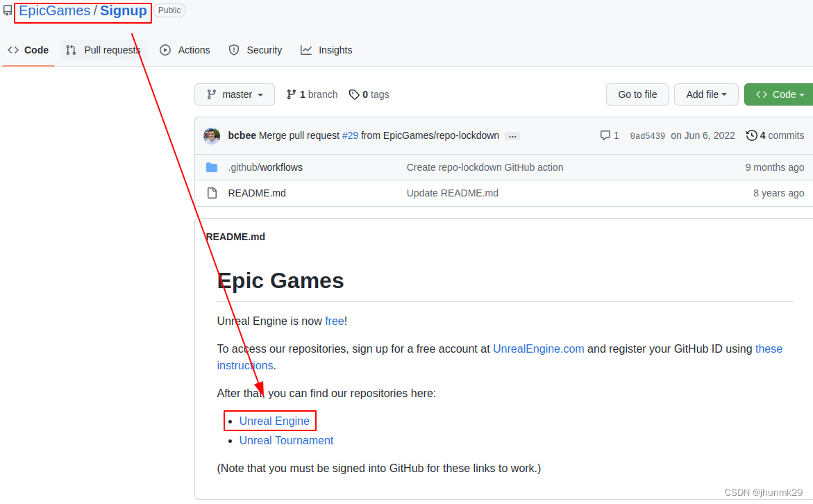This screenshot has width=813, height=504.
Task: Open the Unreal Tournament repository link
Action: (286, 441)
